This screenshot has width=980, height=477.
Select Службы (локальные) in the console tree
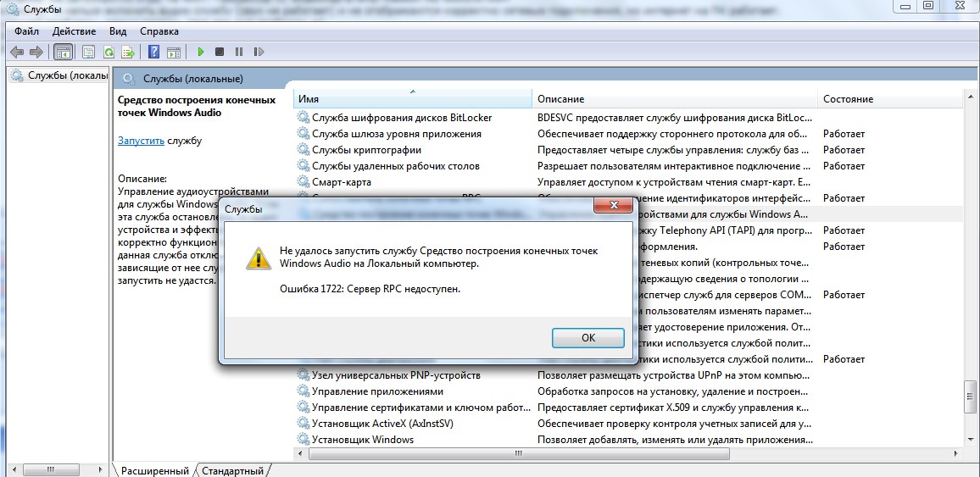[60, 75]
